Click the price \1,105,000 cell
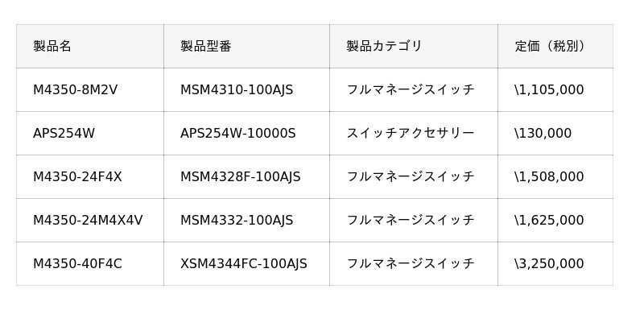 pyautogui.click(x=555, y=89)
